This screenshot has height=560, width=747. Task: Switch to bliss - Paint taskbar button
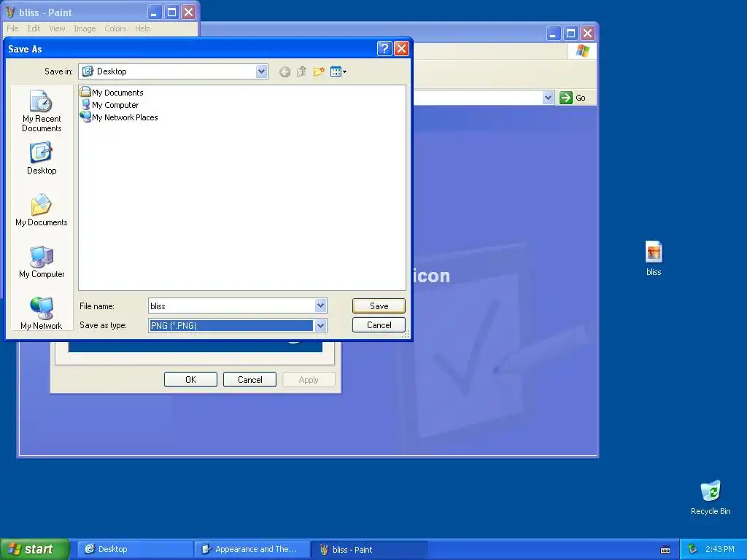coord(369,549)
